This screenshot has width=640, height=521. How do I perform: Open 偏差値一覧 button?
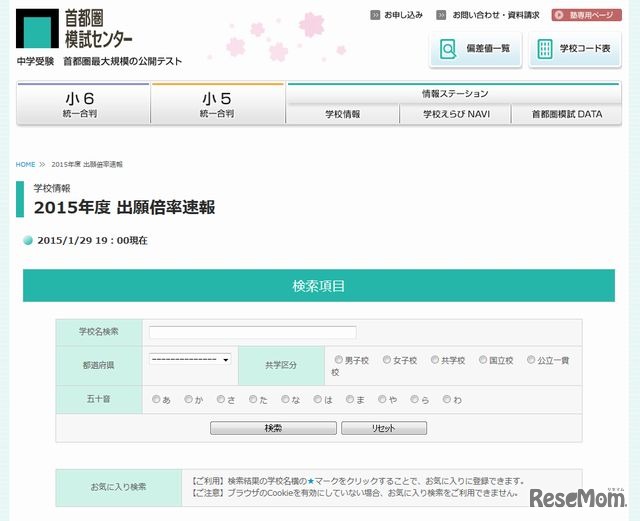(476, 49)
